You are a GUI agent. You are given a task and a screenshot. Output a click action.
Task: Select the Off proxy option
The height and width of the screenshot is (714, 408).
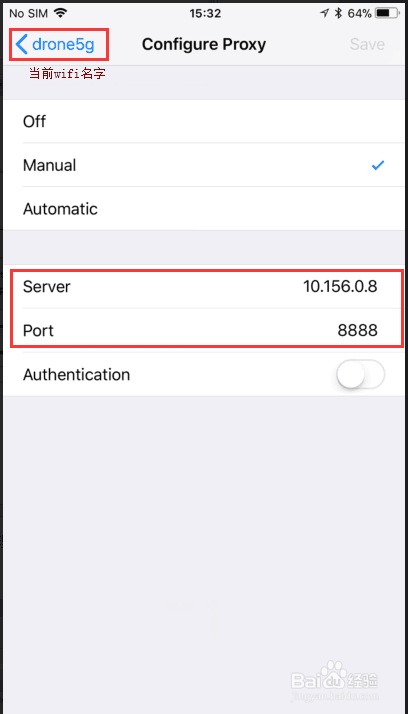coord(204,122)
